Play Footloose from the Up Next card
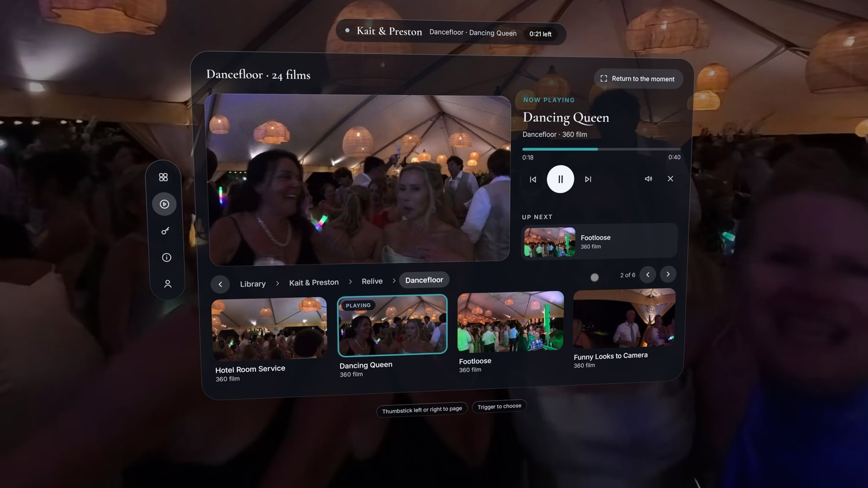 pyautogui.click(x=600, y=242)
